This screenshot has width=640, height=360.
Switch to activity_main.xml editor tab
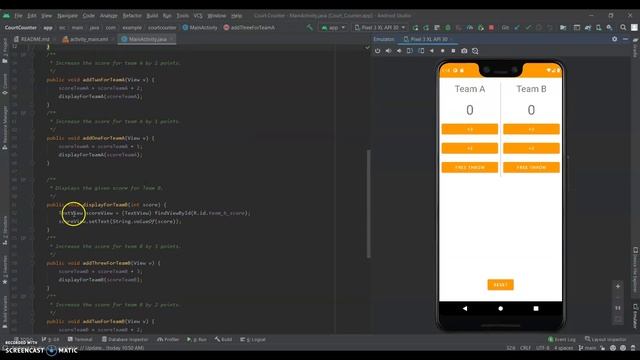coord(88,39)
